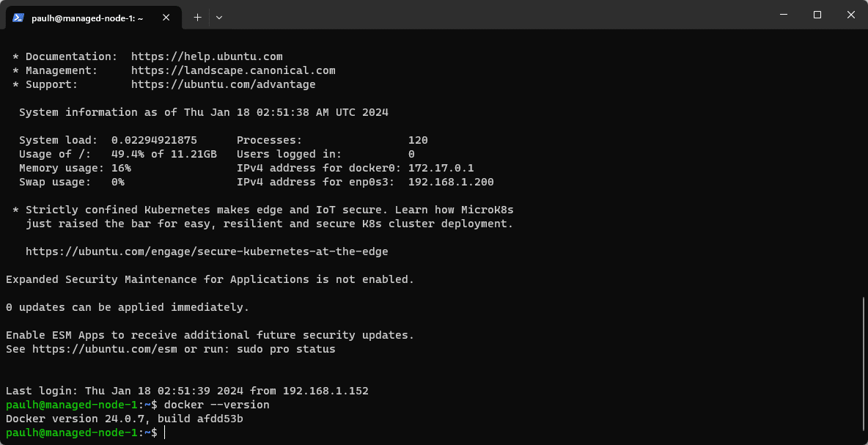Minimize the terminal window
Image resolution: width=868 pixels, height=445 pixels.
(782, 15)
